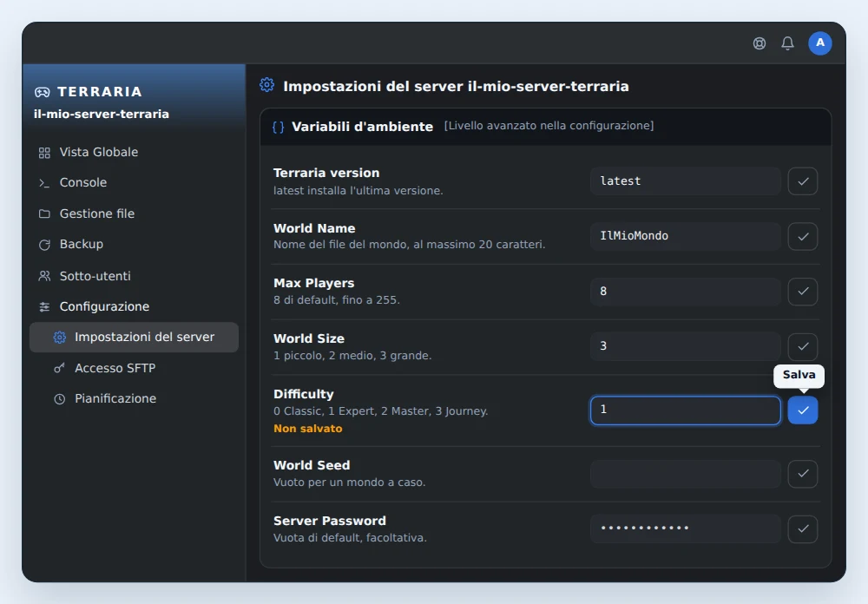The image size is (868, 604).
Task: Save the World Size value
Action: pyautogui.click(x=803, y=346)
